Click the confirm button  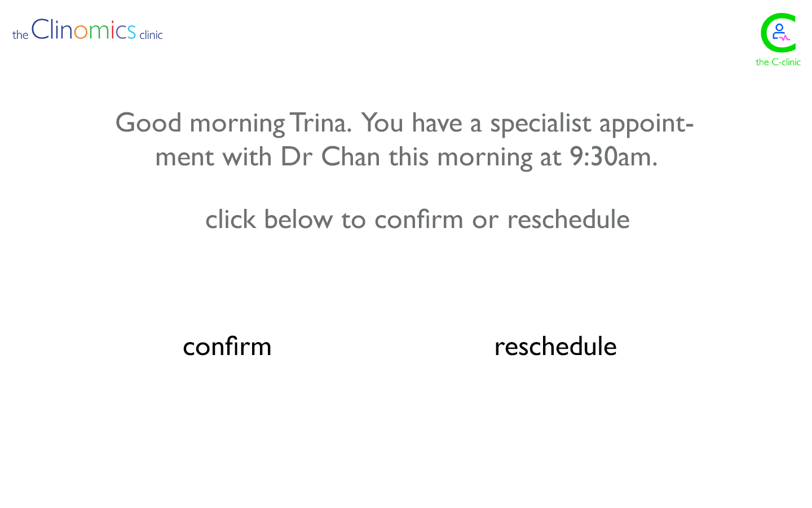tap(227, 347)
